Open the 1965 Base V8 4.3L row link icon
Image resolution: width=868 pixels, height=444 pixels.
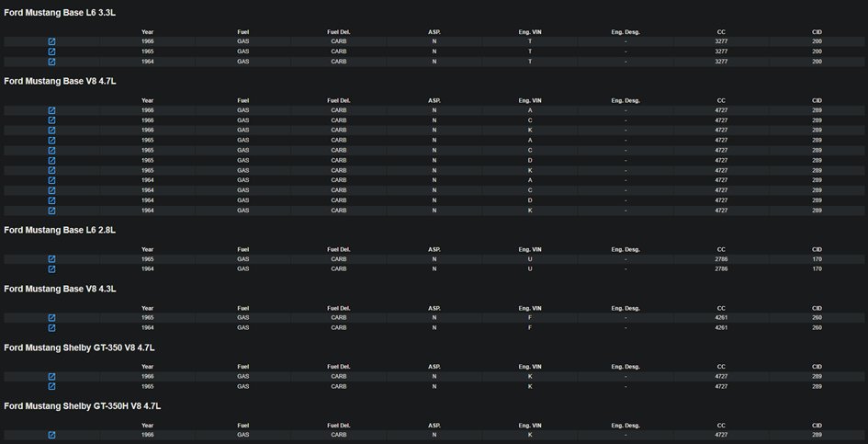(51, 317)
